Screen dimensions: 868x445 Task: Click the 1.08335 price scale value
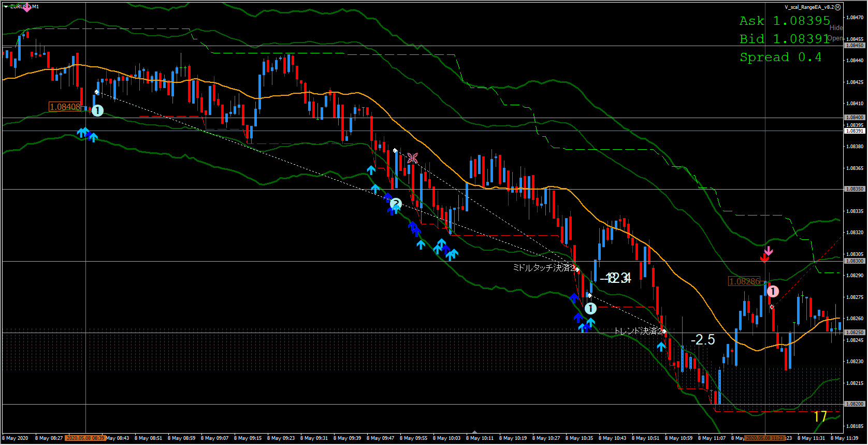tap(855, 211)
